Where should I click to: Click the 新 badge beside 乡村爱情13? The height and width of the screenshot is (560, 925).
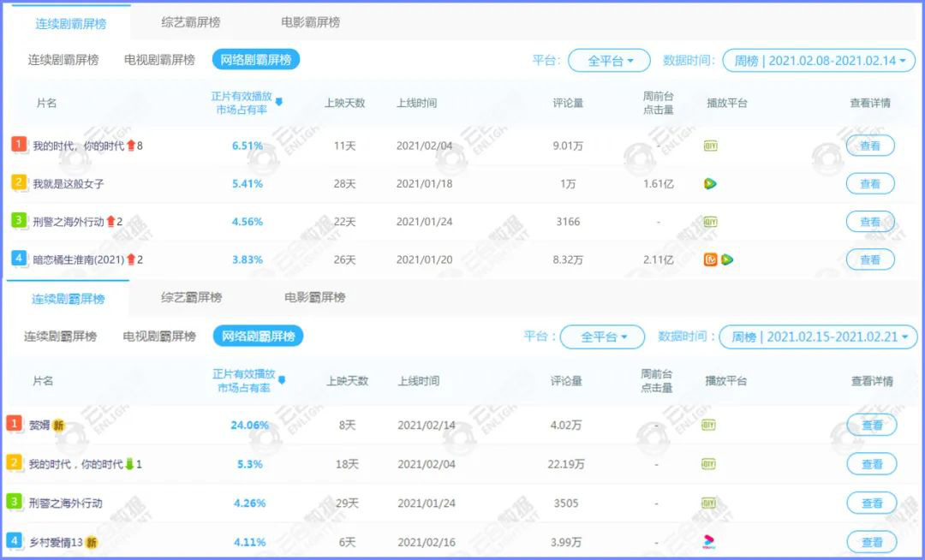pyautogui.click(x=91, y=542)
